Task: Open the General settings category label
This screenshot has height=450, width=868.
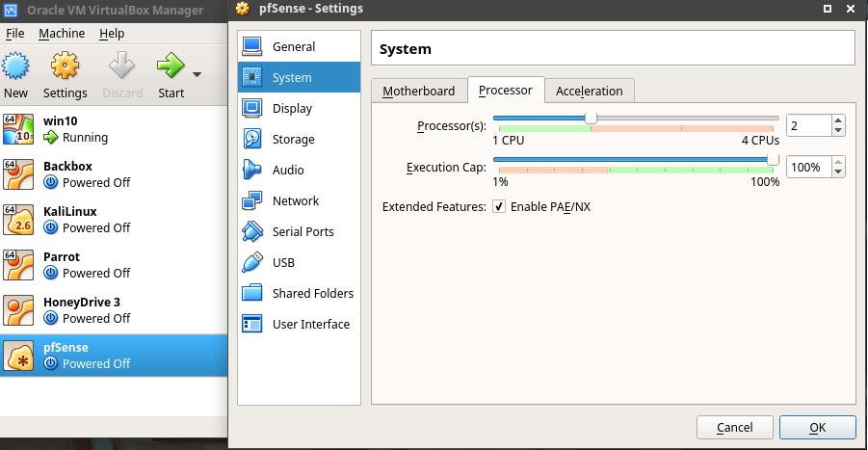Action: [x=294, y=47]
